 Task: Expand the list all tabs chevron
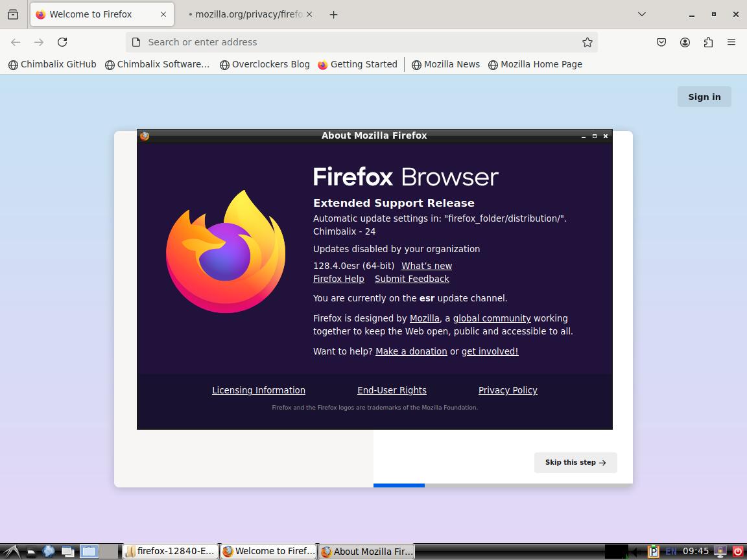tap(642, 14)
